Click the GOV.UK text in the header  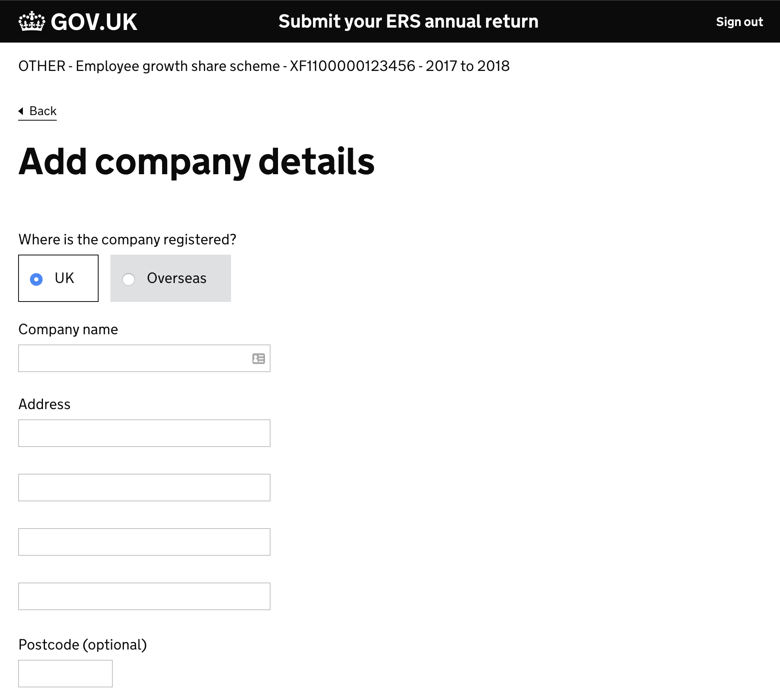pyautogui.click(x=94, y=22)
